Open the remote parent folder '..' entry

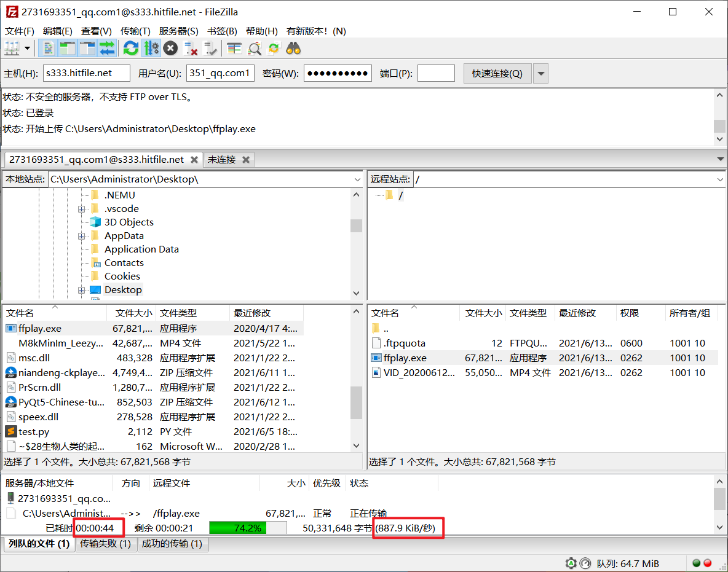tap(544, 329)
